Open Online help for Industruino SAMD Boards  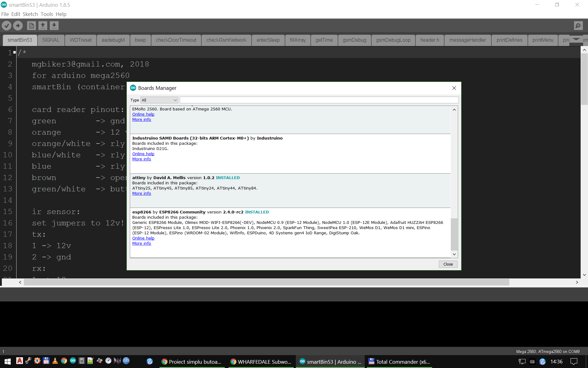pos(143,154)
